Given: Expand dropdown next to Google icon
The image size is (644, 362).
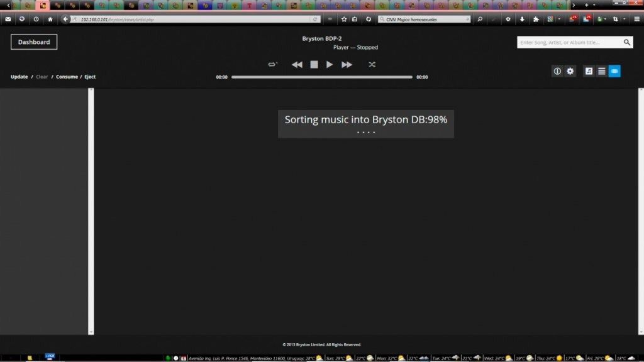Looking at the screenshot, I should (x=559, y=19).
